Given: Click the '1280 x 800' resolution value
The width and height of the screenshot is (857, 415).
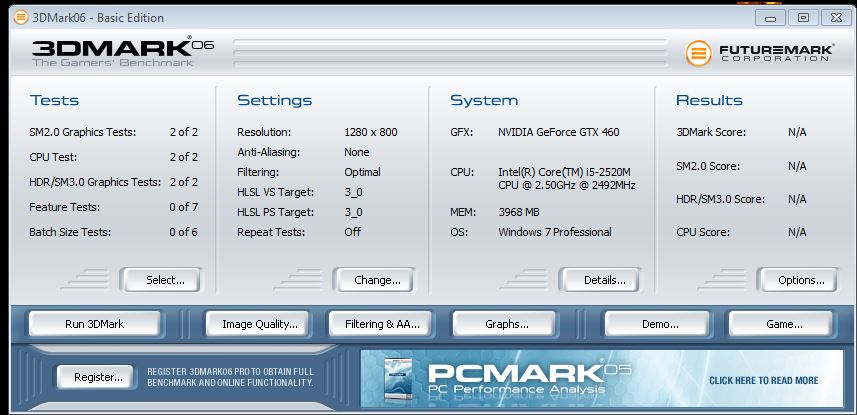Looking at the screenshot, I should click(371, 132).
